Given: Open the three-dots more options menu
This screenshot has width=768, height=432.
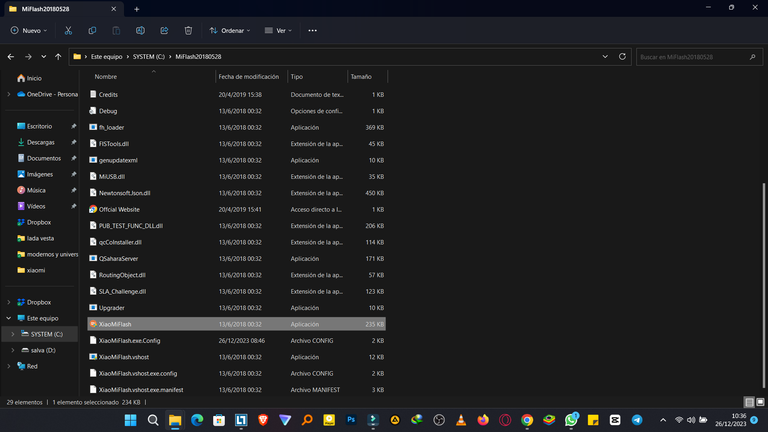Looking at the screenshot, I should (x=312, y=30).
